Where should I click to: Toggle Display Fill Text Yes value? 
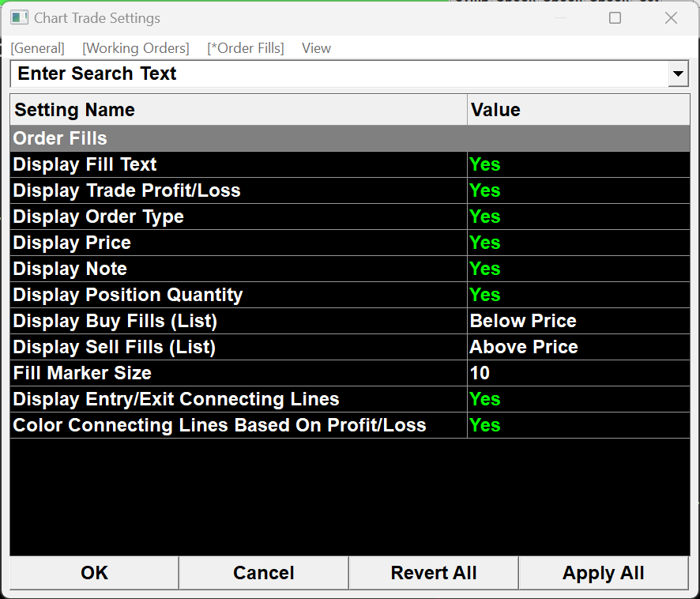click(578, 164)
